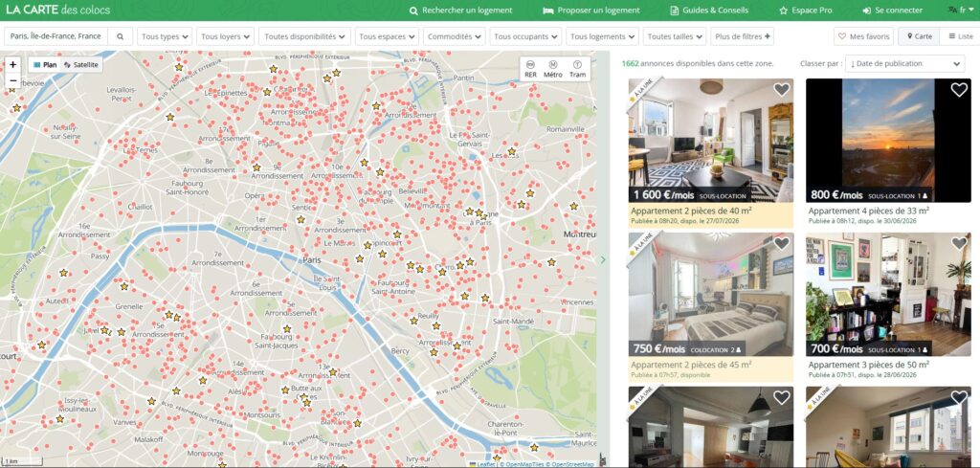Open the Tous types dropdown
The height and width of the screenshot is (468, 980).
pyautogui.click(x=165, y=36)
